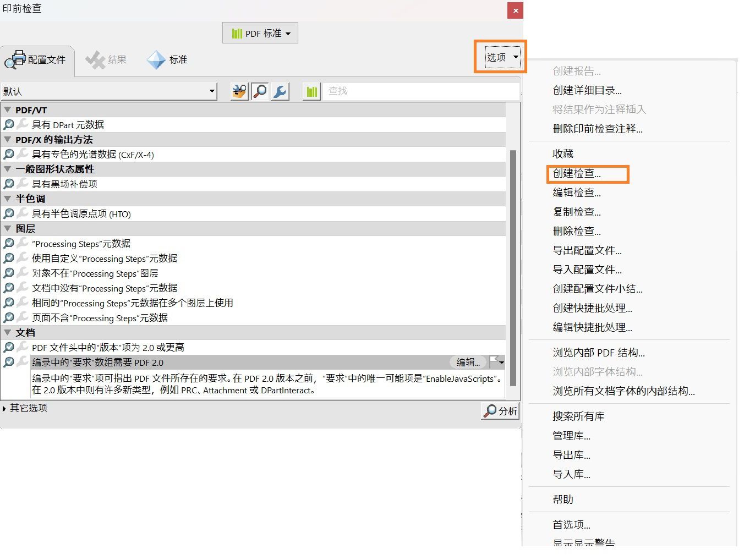Image resolution: width=744 pixels, height=560 pixels.
Task: Click the analyze magnifier icon on 分析 button
Action: tap(489, 411)
